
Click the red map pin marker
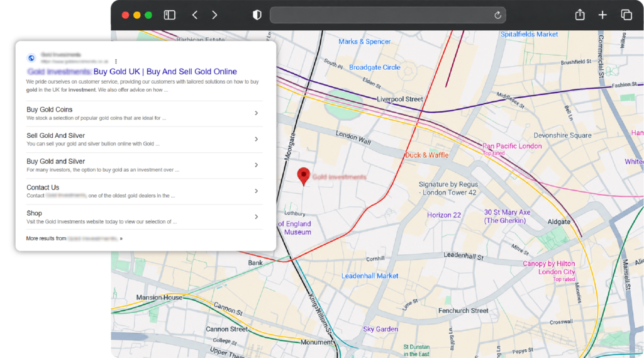304,176
